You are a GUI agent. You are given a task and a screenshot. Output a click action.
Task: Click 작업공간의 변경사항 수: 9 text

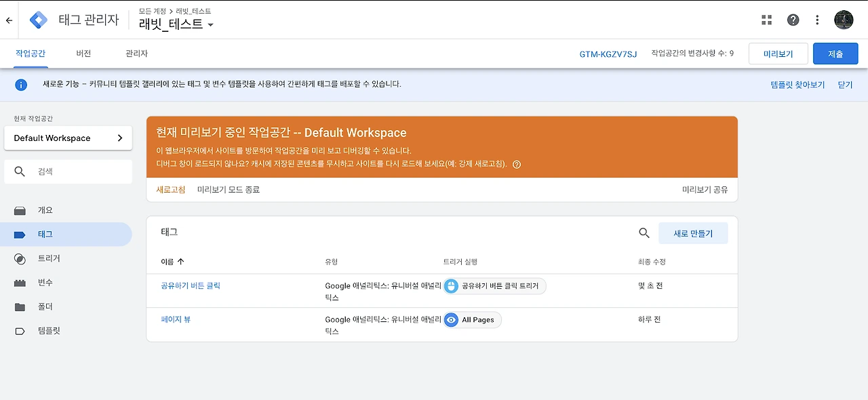pyautogui.click(x=692, y=53)
